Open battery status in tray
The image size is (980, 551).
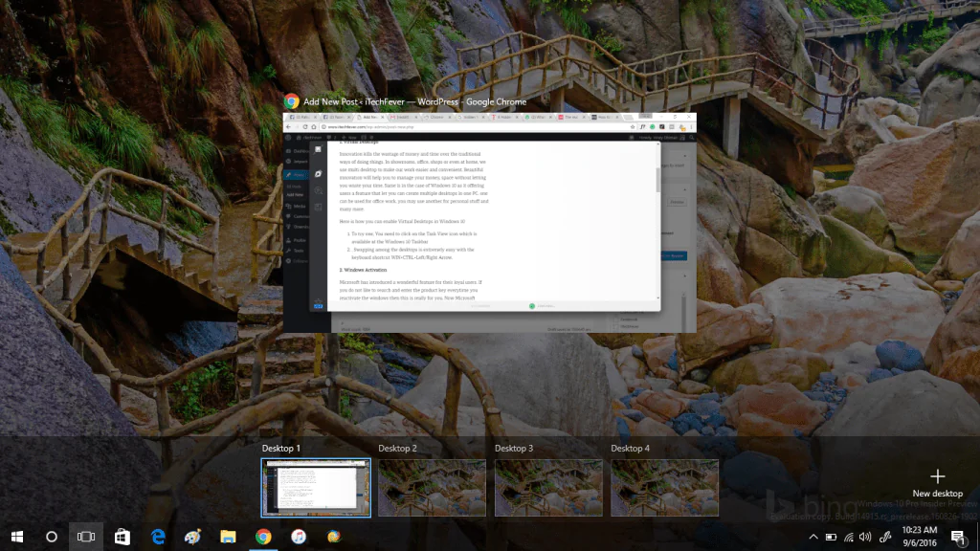831,537
